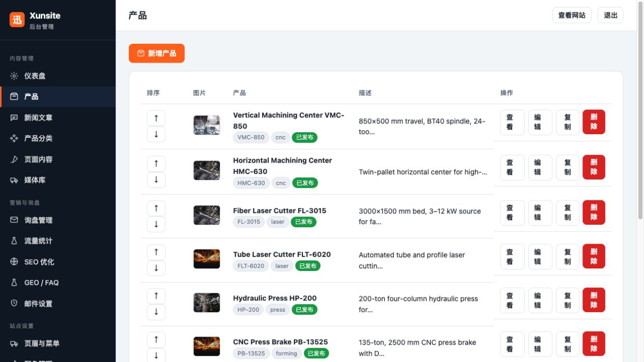Image resolution: width=644 pixels, height=362 pixels.
Task: Click the 新增产品 button
Action: pos(157,53)
